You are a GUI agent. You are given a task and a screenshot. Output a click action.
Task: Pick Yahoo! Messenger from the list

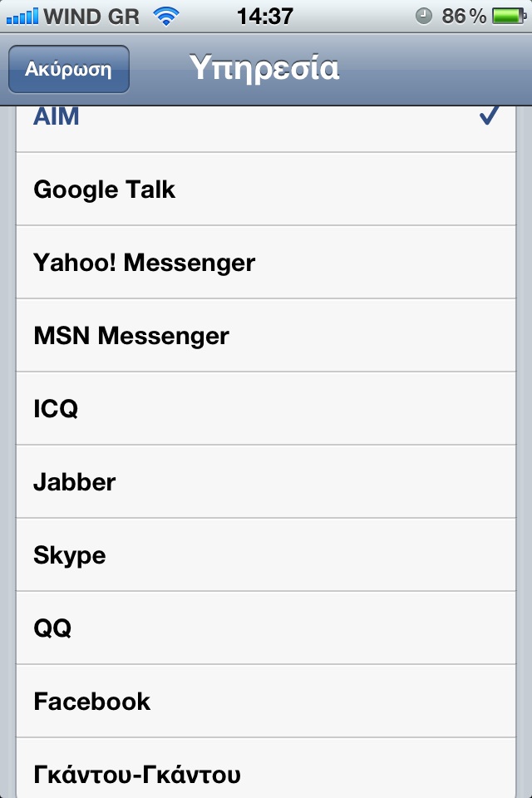[x=266, y=262]
